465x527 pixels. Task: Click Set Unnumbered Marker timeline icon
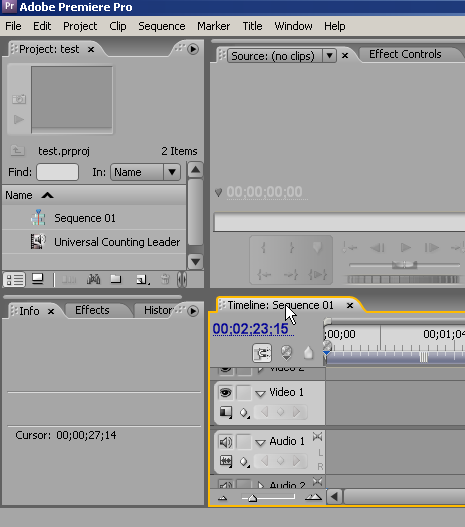click(x=308, y=353)
